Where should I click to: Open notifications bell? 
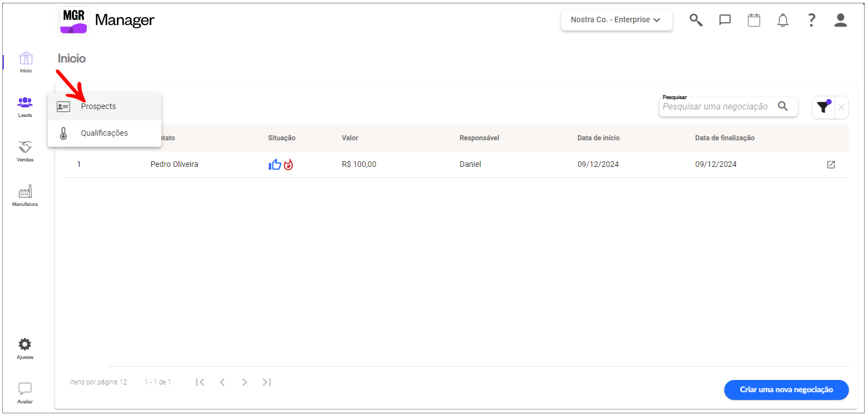coord(783,20)
